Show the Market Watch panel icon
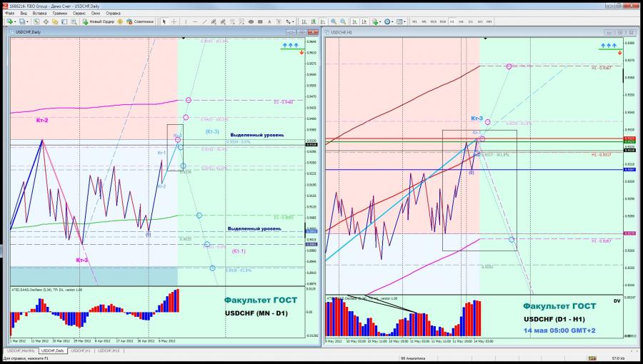 pyautogui.click(x=36, y=21)
